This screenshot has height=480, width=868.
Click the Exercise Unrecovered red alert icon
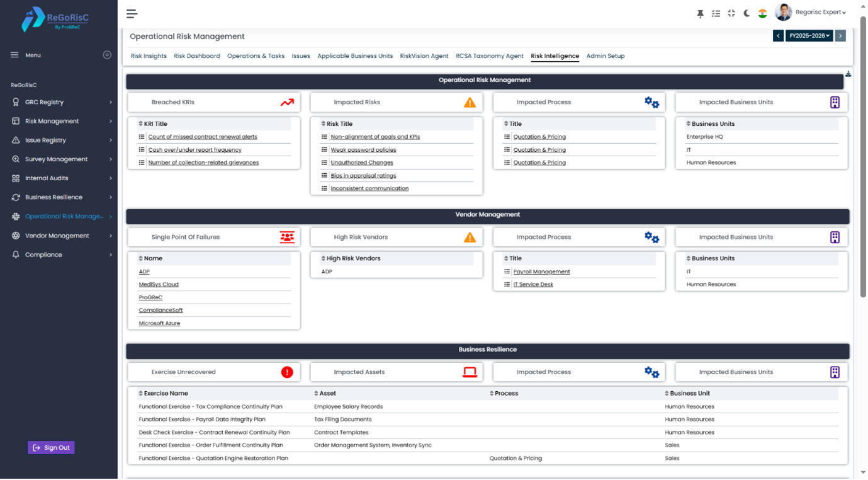coord(287,372)
